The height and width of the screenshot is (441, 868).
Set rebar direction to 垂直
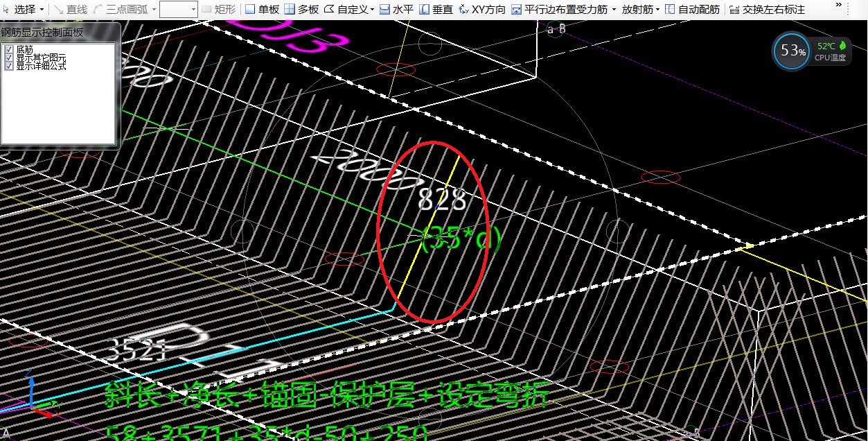(x=436, y=10)
